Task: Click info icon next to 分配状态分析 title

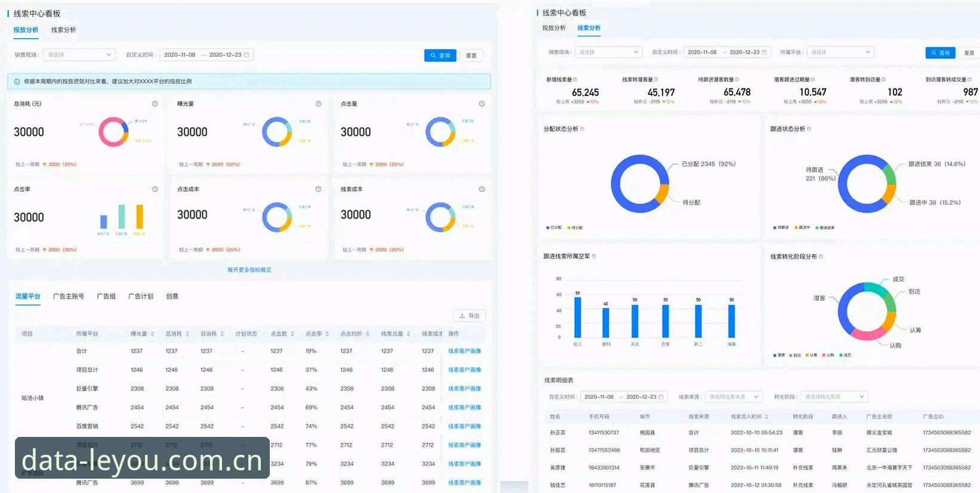Action: (583, 129)
